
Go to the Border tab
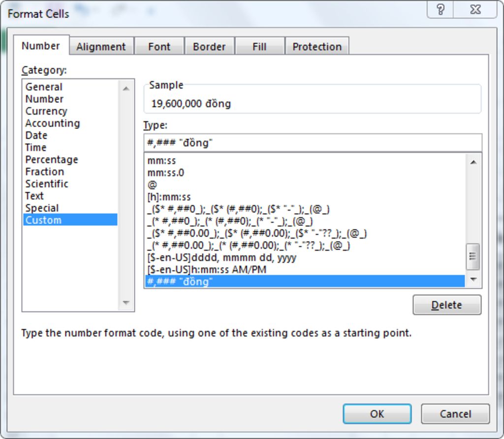(x=209, y=47)
